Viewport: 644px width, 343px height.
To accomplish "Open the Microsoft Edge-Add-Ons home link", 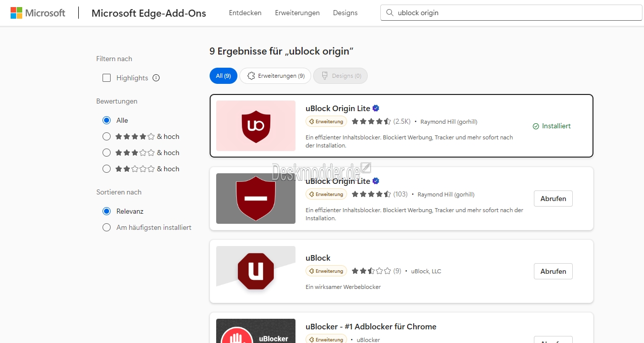I will click(148, 13).
